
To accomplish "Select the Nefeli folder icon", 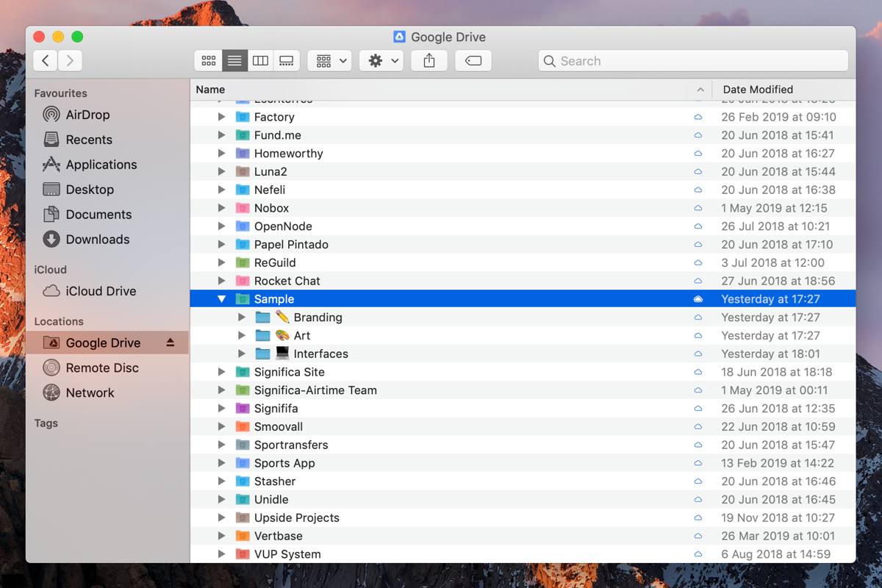I will (243, 190).
